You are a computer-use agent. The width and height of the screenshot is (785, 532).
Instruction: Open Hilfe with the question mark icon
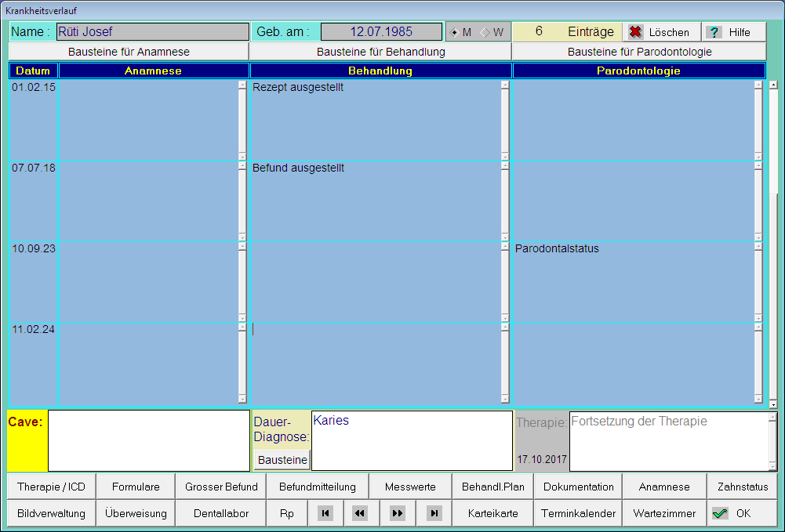tap(714, 32)
